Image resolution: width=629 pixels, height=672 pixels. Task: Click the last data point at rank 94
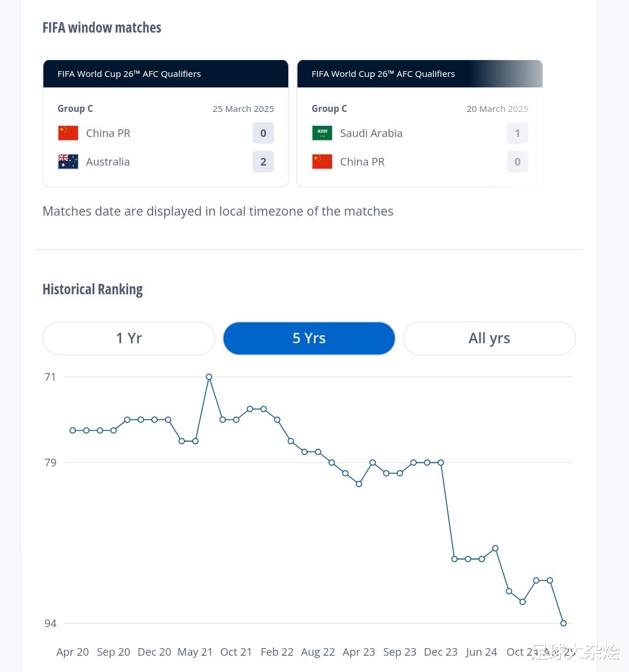[563, 623]
